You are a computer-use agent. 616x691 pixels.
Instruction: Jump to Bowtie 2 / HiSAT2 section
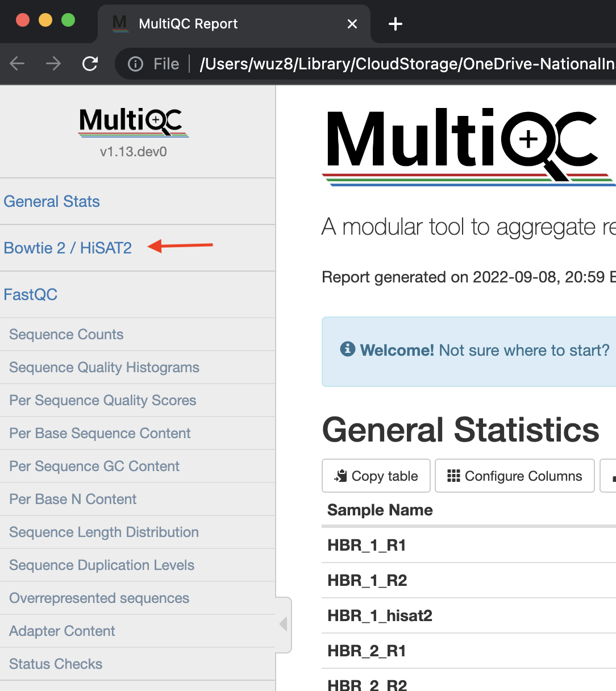coord(68,248)
